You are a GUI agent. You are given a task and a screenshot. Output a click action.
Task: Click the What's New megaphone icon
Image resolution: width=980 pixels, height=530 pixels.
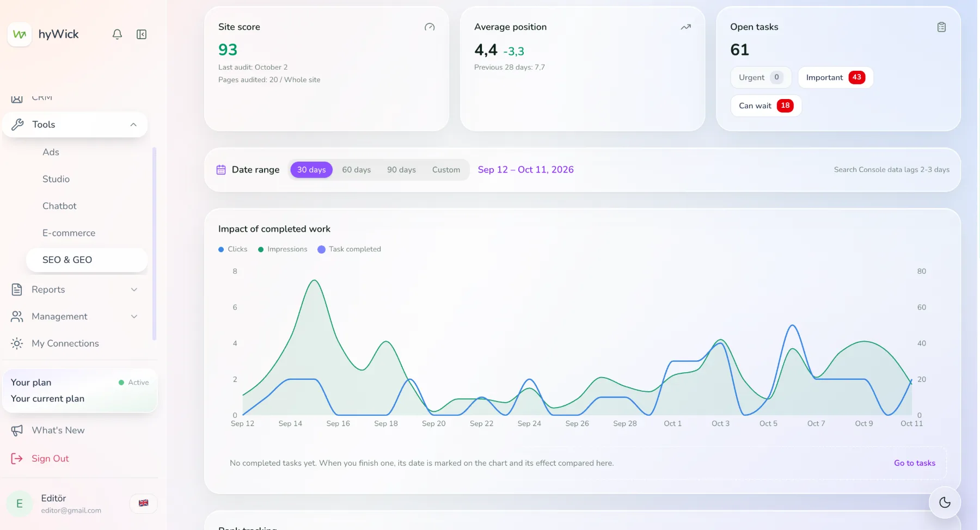17,430
